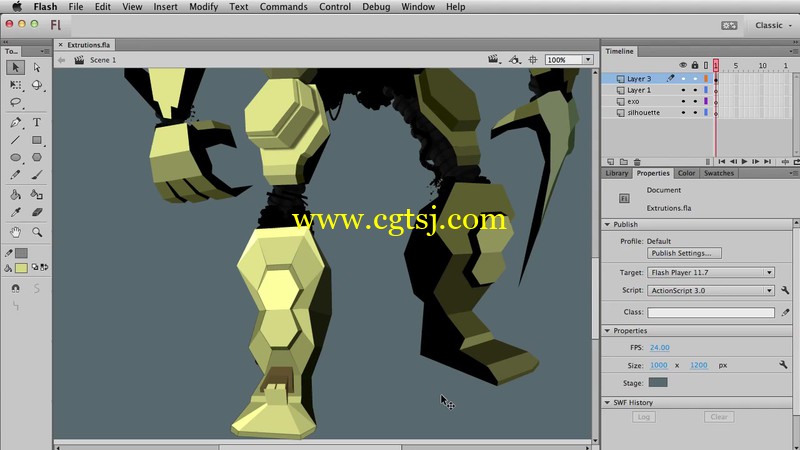800x450 pixels.
Task: Switch to the Color tab
Action: coord(686,173)
